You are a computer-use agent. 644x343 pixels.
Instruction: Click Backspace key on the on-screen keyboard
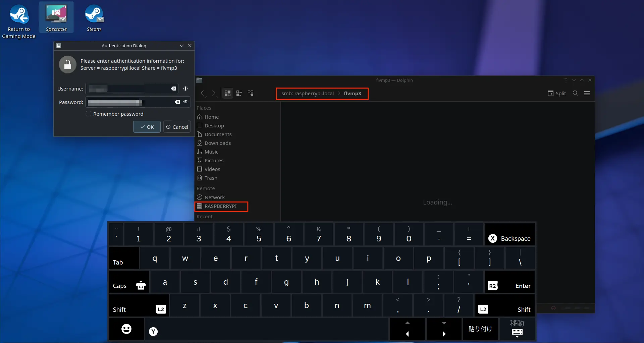[x=509, y=234]
